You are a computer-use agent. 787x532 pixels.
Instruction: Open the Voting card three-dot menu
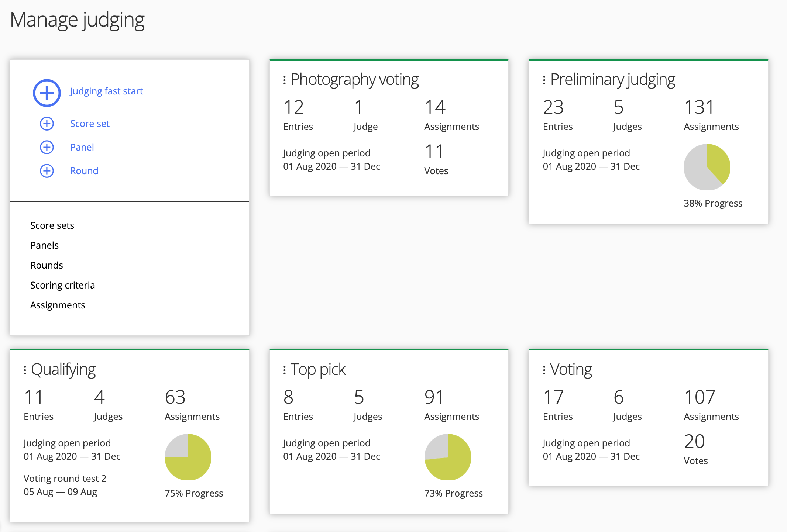pyautogui.click(x=544, y=370)
